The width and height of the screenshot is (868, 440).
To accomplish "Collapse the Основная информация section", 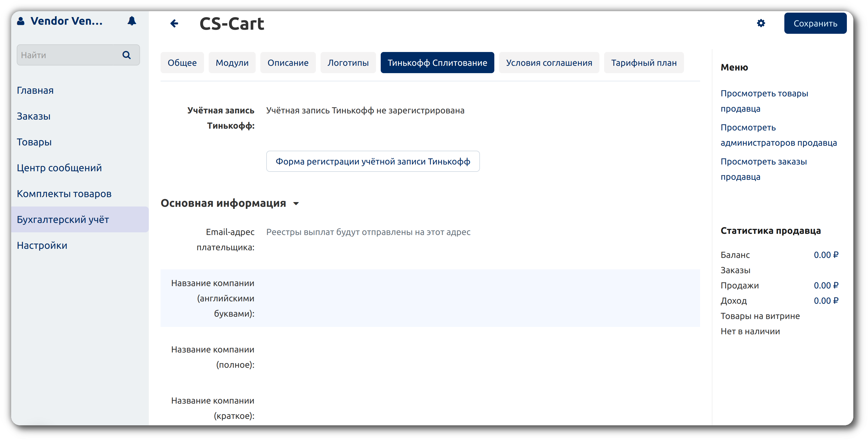I will pyautogui.click(x=296, y=203).
